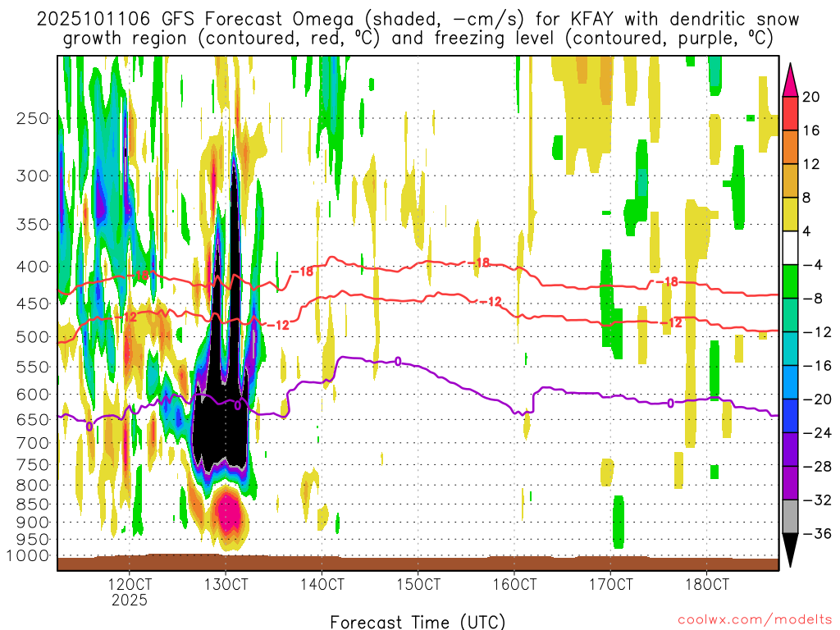Viewport: 840px width, 630px height.
Task: Click the chart title text
Action: 418,29
